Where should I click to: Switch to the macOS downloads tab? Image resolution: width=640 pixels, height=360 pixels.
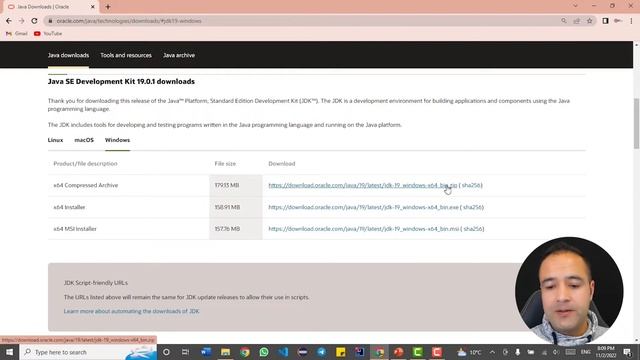[84, 140]
